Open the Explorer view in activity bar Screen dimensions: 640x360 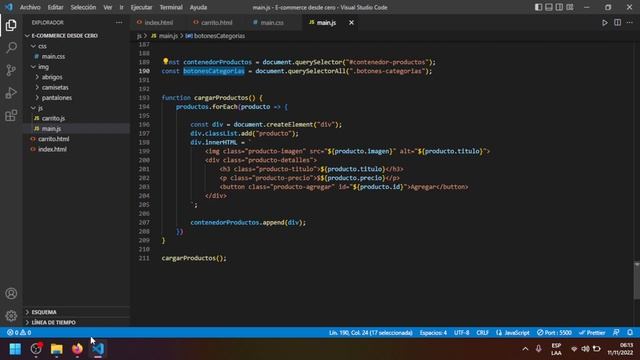[x=11, y=25]
